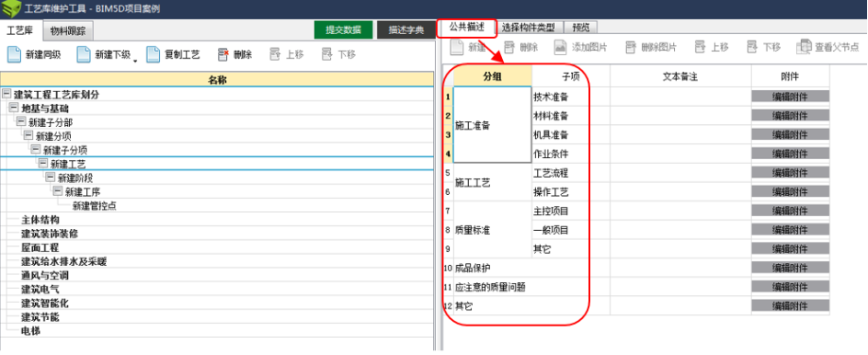Select the 施工工艺 group cell
The image size is (868, 355).
[x=492, y=182]
